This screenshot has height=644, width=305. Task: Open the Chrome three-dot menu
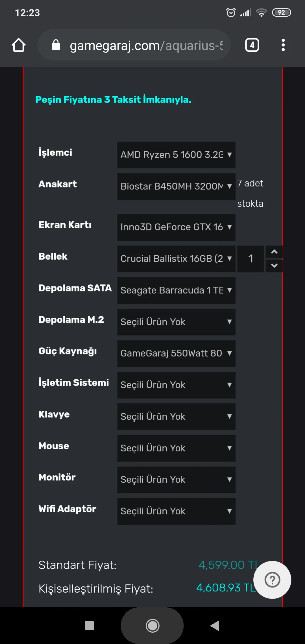pos(283,45)
